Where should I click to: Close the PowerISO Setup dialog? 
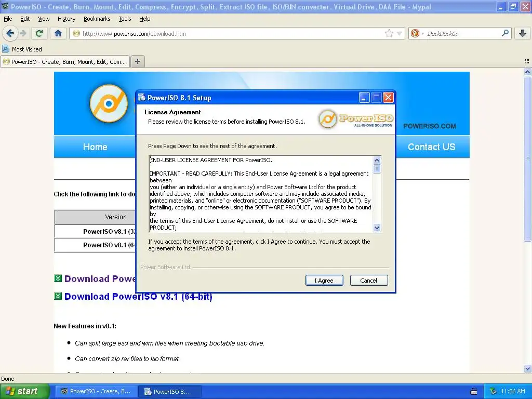388,98
